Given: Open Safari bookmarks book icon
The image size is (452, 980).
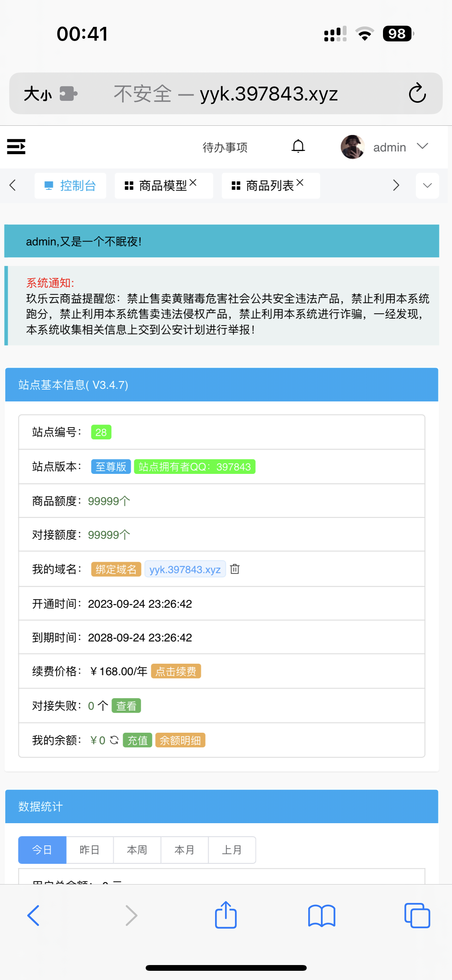Looking at the screenshot, I should [321, 915].
